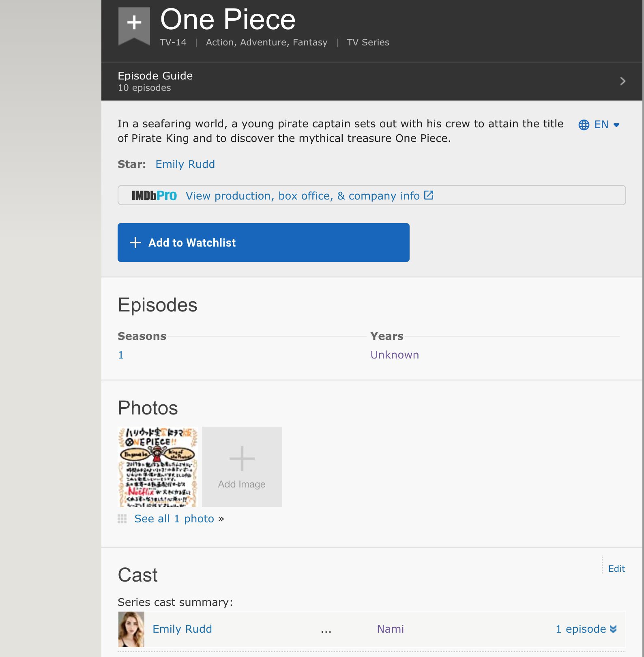Click the Add Image tile
This screenshot has height=657, width=644.
(x=242, y=466)
